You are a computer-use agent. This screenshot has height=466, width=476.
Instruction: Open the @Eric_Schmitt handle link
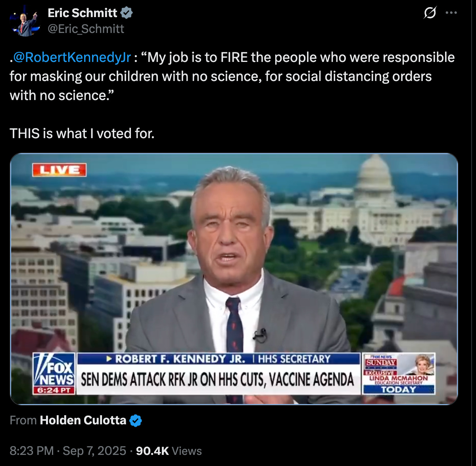[86, 29]
